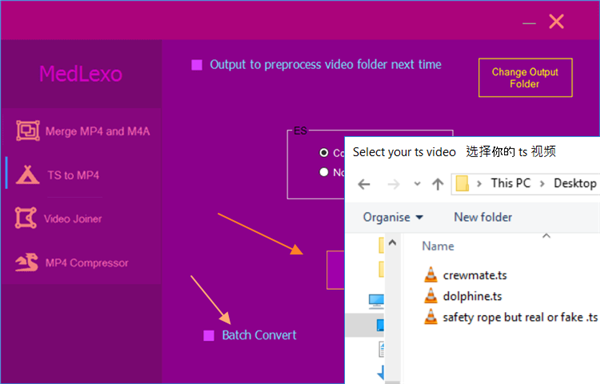Toggle Output to preprocess video folder checkbox
The height and width of the screenshot is (384, 600).
click(197, 65)
